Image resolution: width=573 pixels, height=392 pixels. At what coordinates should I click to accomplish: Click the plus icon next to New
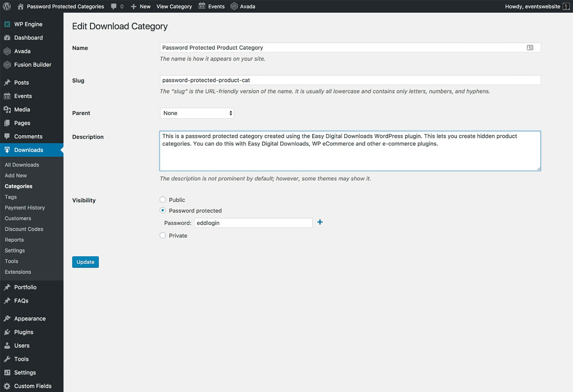click(134, 6)
